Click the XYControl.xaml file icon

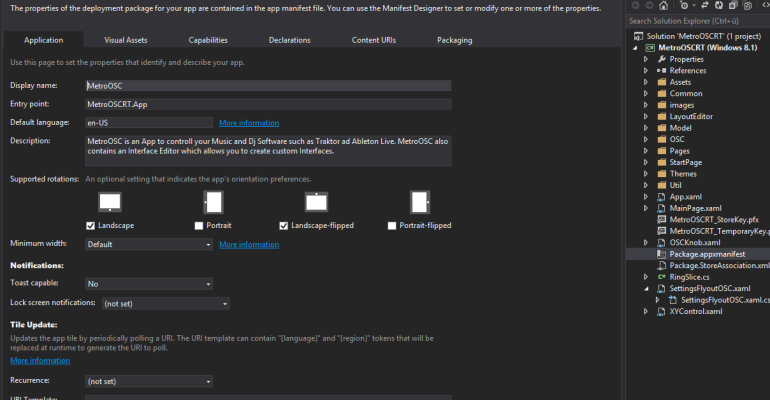click(661, 311)
